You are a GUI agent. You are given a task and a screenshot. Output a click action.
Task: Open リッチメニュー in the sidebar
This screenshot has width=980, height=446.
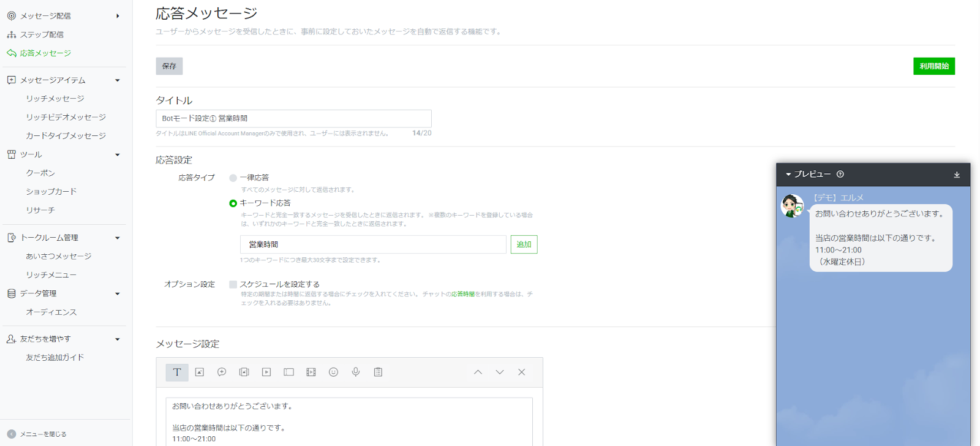[51, 275]
